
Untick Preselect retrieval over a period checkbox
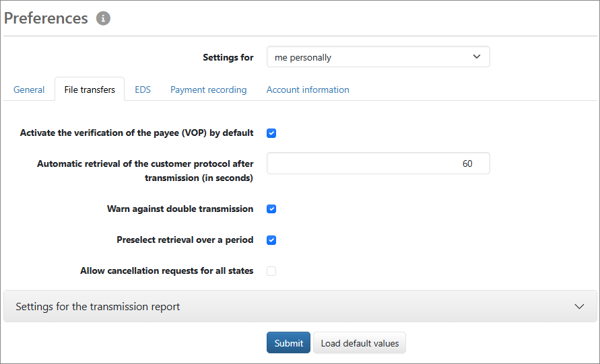click(x=271, y=240)
